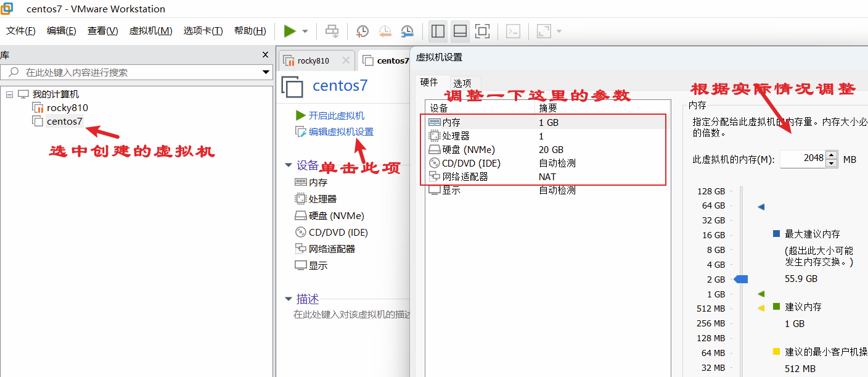This screenshot has height=377, width=868.
Task: Switch to 硬件 tab in settings dialog
Action: click(429, 82)
